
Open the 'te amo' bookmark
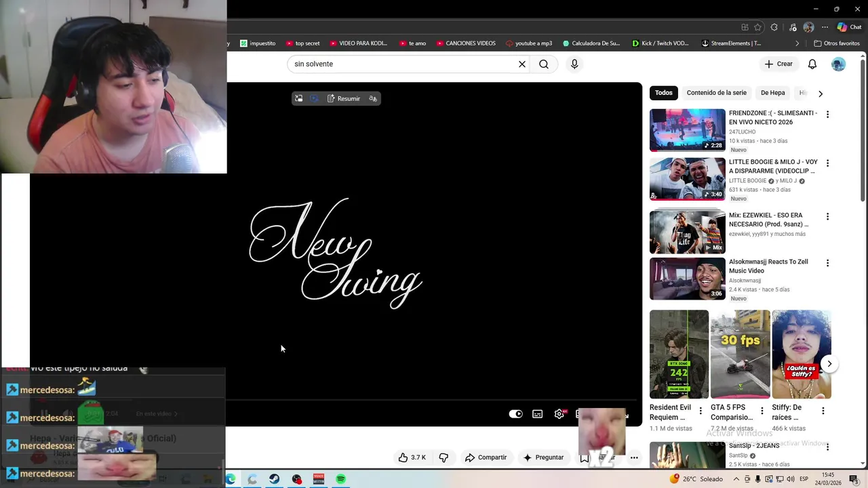[412, 43]
